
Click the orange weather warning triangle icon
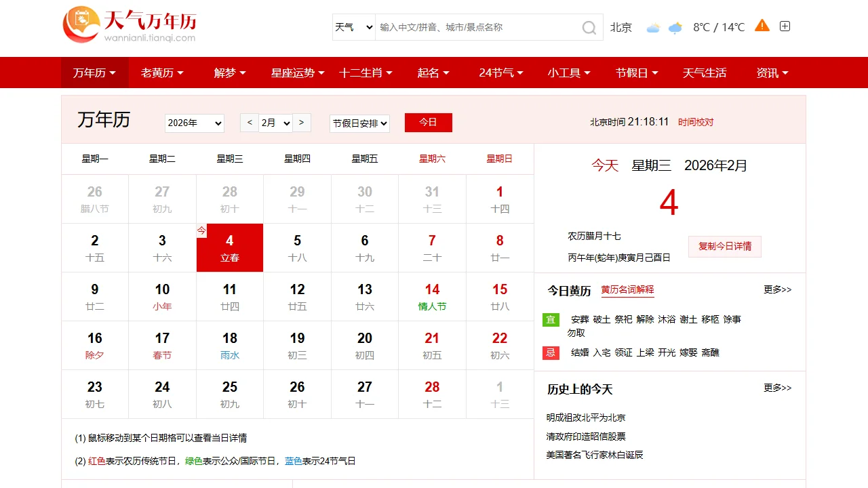[762, 26]
